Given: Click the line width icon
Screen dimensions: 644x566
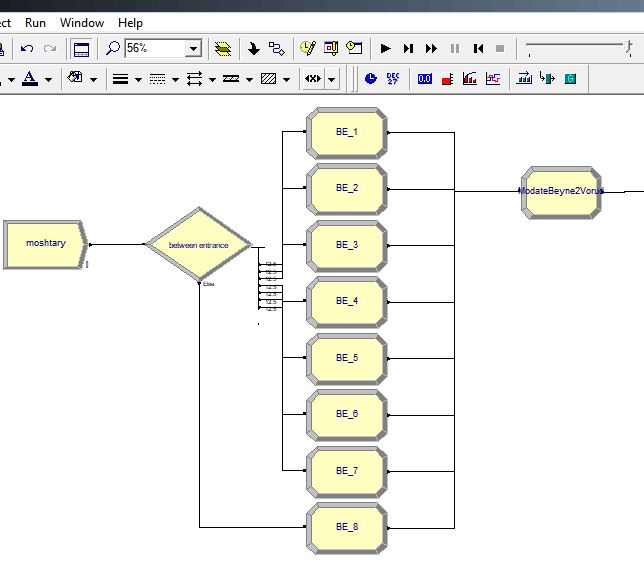Looking at the screenshot, I should (120, 79).
